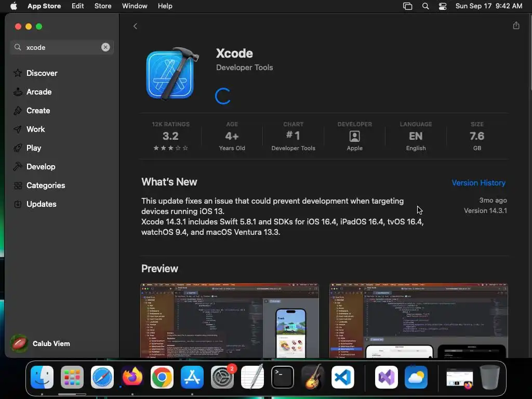Viewport: 532px width, 399px height.
Task: Open the share menu for Xcode
Action: [516, 25]
